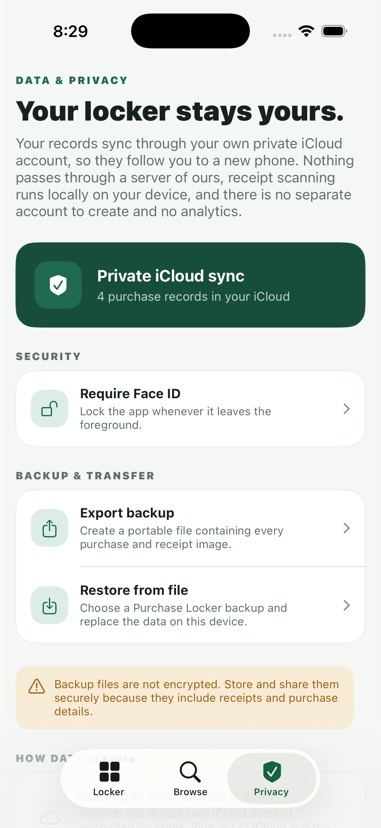Open Require Face ID via its chevron
381x828 pixels.
(x=346, y=409)
